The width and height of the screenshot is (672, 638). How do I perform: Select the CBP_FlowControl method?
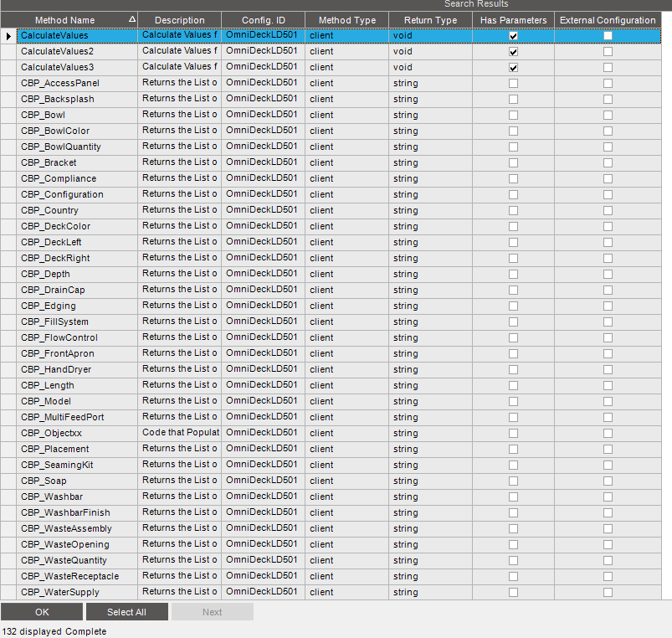59,337
